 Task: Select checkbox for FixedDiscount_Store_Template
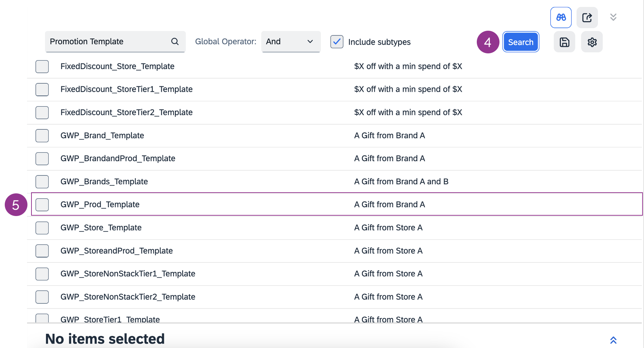42,67
